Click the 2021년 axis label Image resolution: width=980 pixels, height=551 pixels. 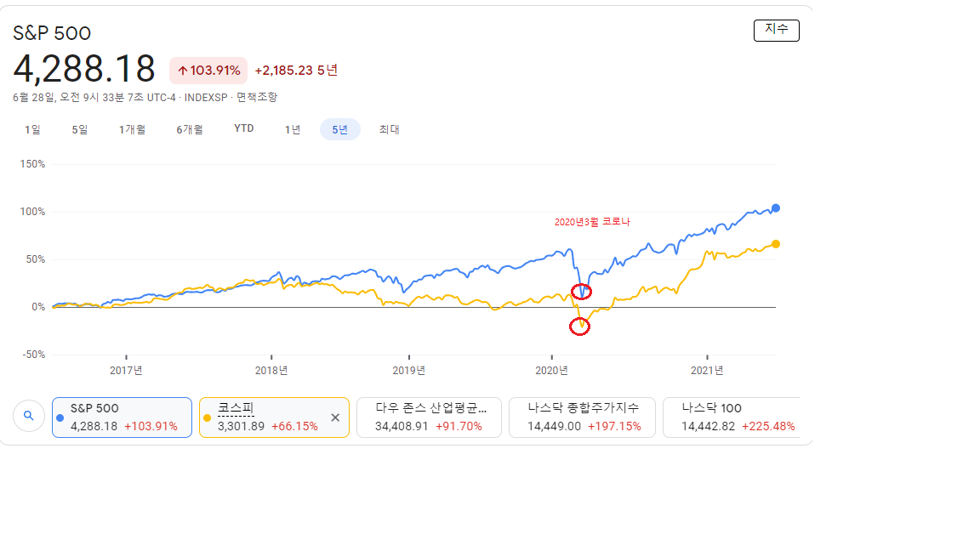click(707, 371)
